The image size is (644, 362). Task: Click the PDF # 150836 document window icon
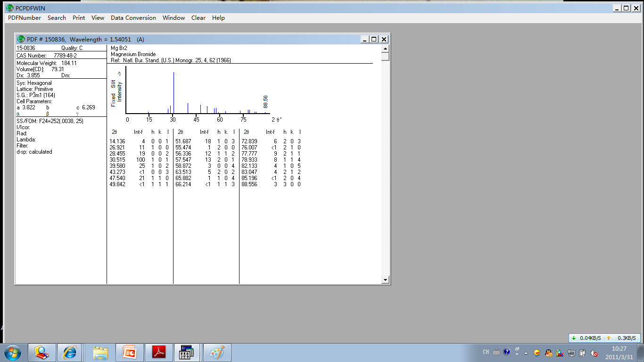pyautogui.click(x=21, y=39)
